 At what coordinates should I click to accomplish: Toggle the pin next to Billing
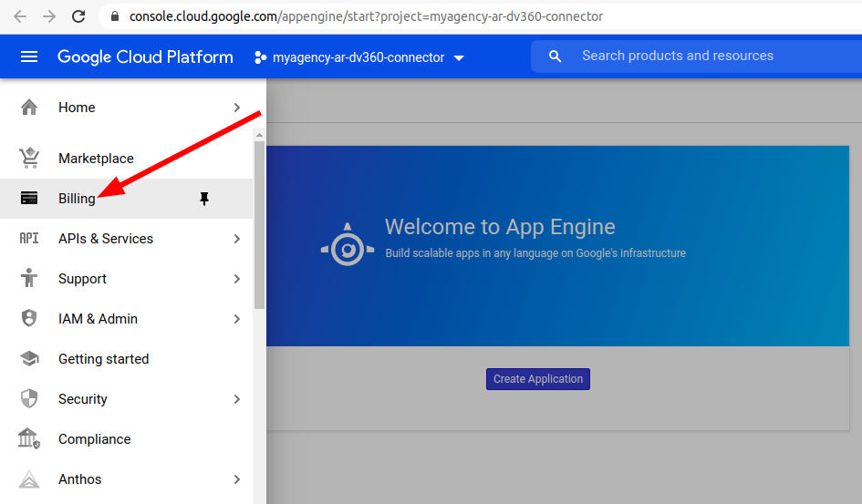pos(204,199)
